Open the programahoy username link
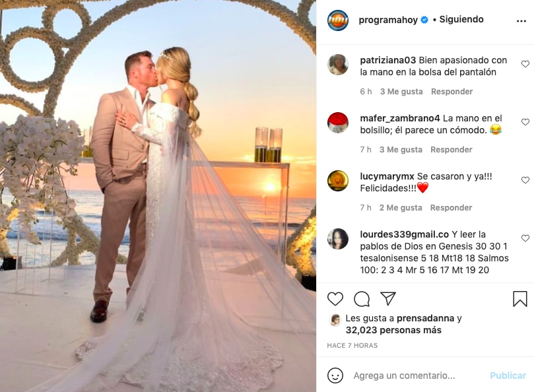 pyautogui.click(x=388, y=20)
